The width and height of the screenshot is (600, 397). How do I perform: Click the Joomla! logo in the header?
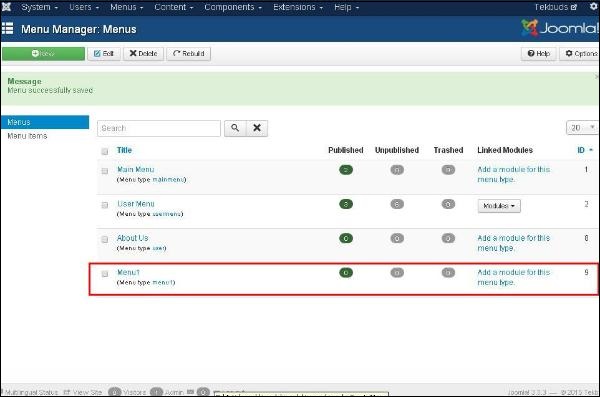(x=560, y=28)
